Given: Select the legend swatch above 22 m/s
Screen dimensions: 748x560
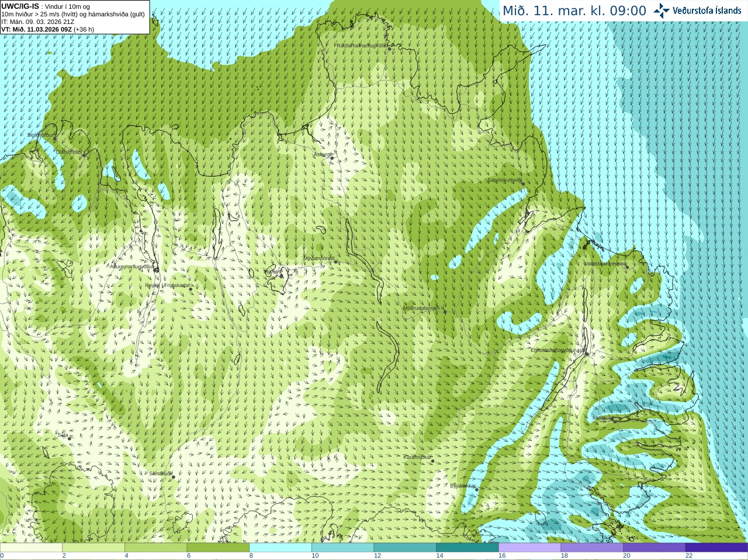Looking at the screenshot, I should (x=716, y=548).
